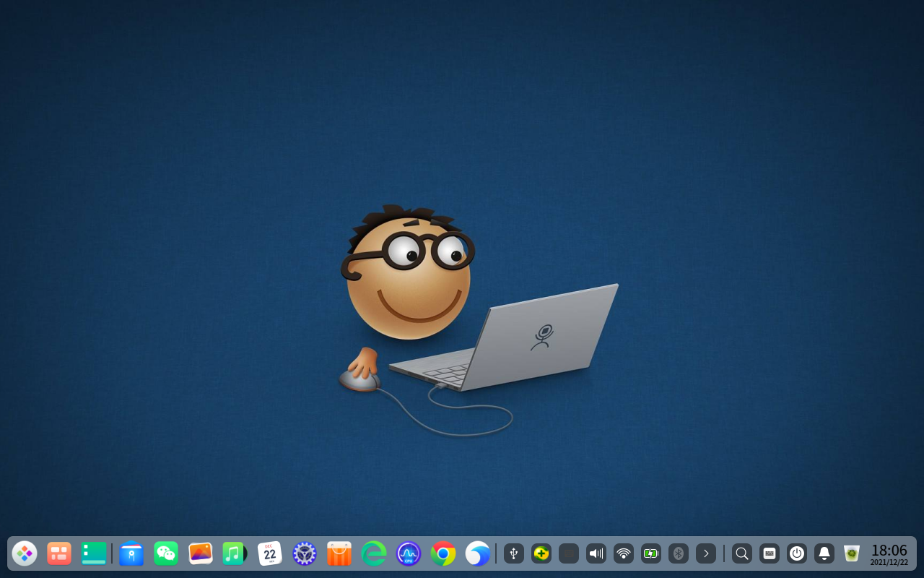The image size is (924, 578).
Task: Open the blue swirl browser icon
Action: 478,553
